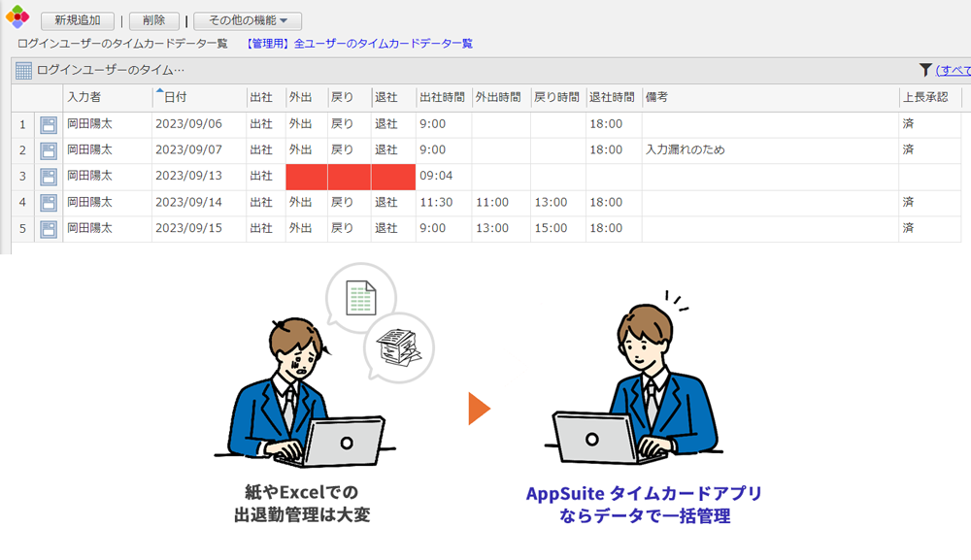Click the AppSuite colorful logo icon

pos(17,19)
